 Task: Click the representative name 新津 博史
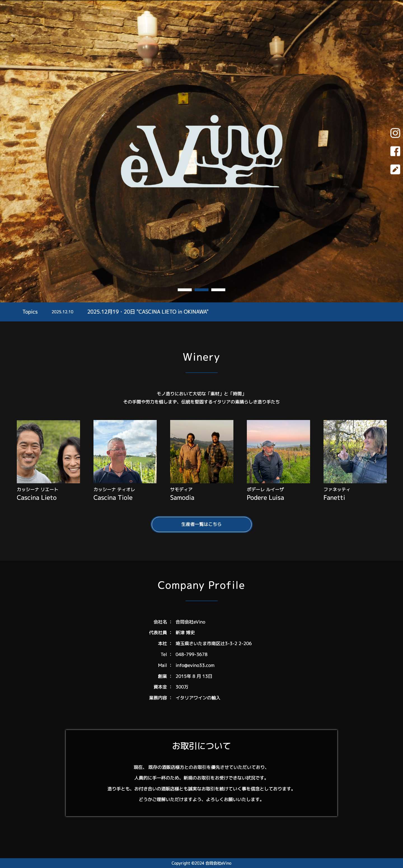coord(185,633)
